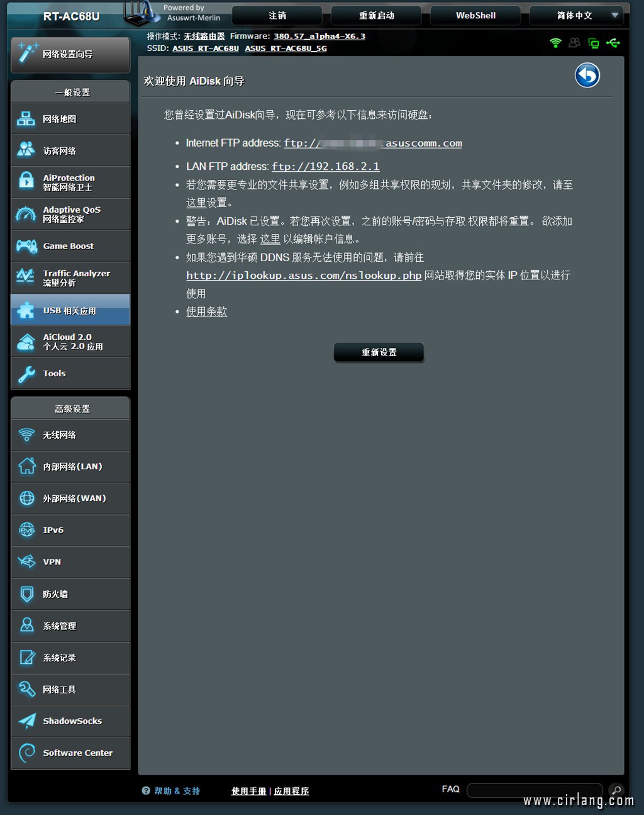The width and height of the screenshot is (644, 815).
Task: Click the ASUS_RT-AC68U SSID link
Action: point(206,48)
